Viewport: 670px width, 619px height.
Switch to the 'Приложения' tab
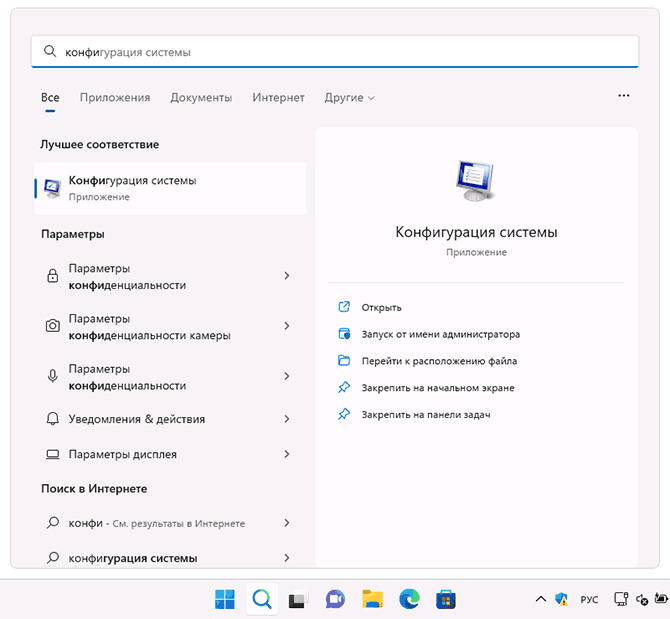tap(115, 97)
